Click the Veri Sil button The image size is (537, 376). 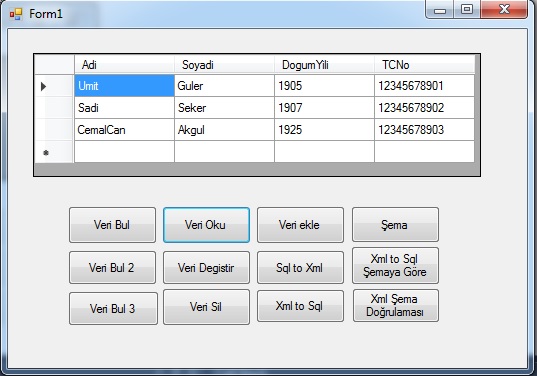[206, 307]
